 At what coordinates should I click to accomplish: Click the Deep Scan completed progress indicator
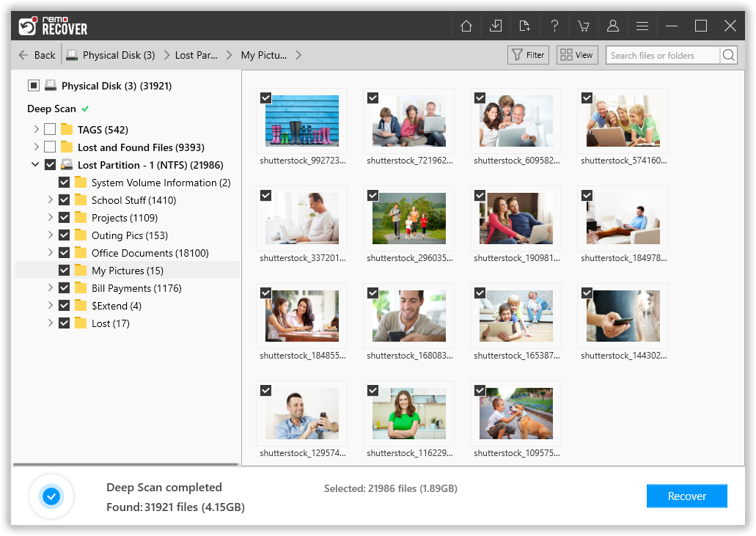point(51,496)
